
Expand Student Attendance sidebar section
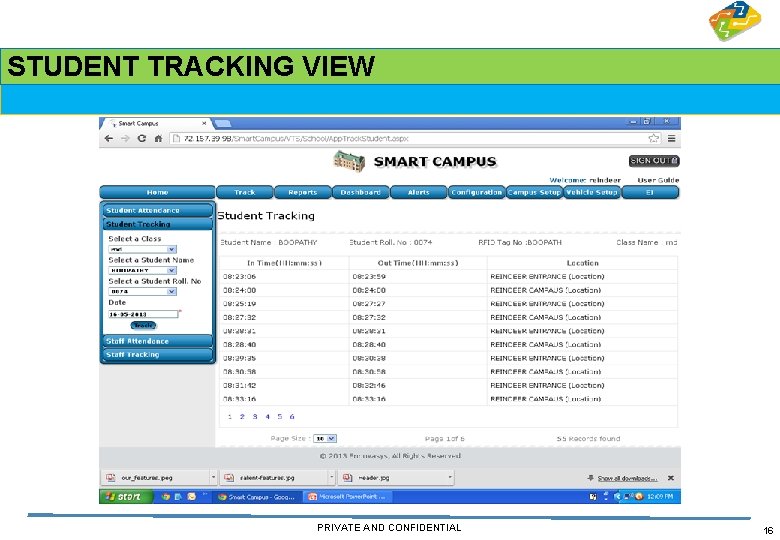pyautogui.click(x=158, y=210)
